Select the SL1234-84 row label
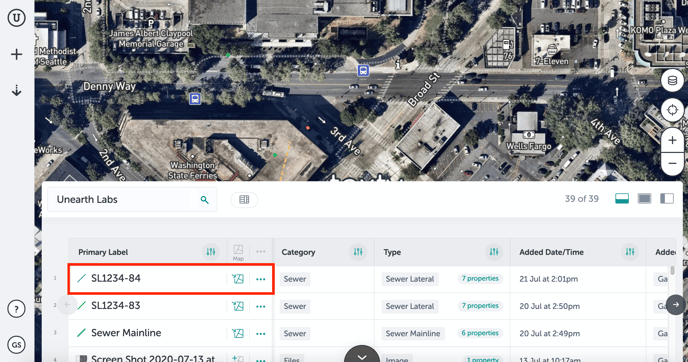 [x=116, y=278]
